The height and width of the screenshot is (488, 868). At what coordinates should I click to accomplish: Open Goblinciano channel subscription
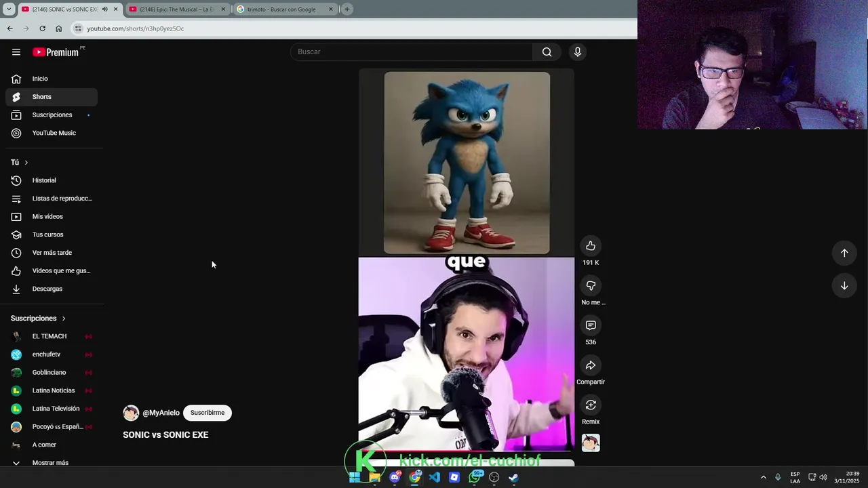pos(52,373)
